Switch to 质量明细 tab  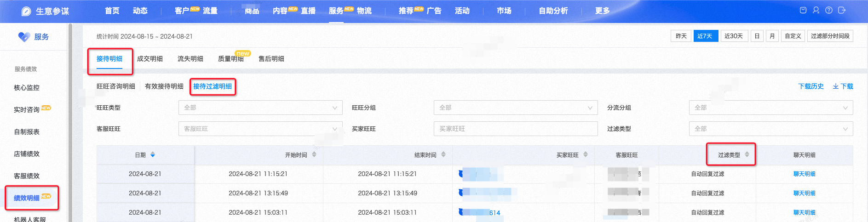point(231,59)
